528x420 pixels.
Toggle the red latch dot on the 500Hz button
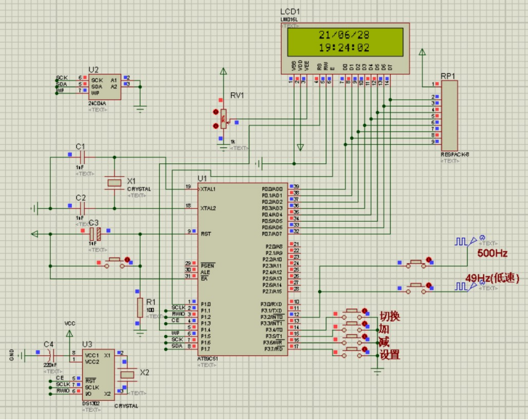click(428, 260)
